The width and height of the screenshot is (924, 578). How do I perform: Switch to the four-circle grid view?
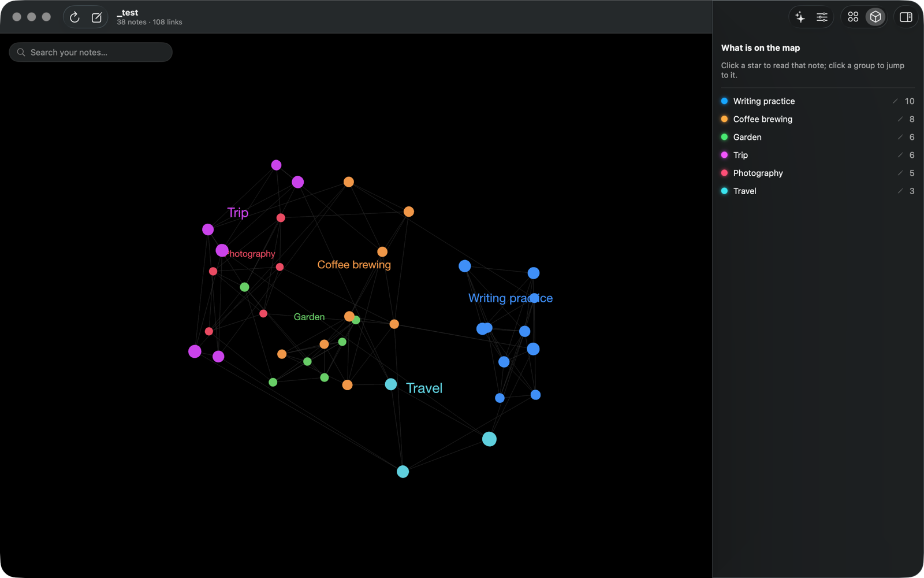point(853,17)
